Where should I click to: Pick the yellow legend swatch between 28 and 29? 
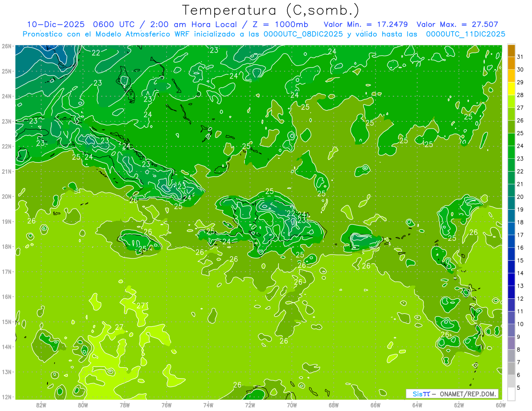click(511, 89)
